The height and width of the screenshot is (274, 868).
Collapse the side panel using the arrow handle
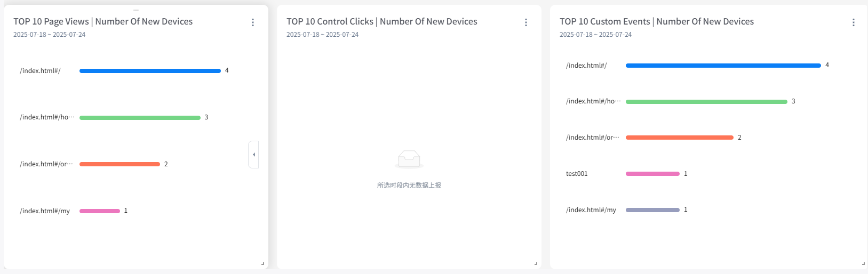tap(254, 155)
